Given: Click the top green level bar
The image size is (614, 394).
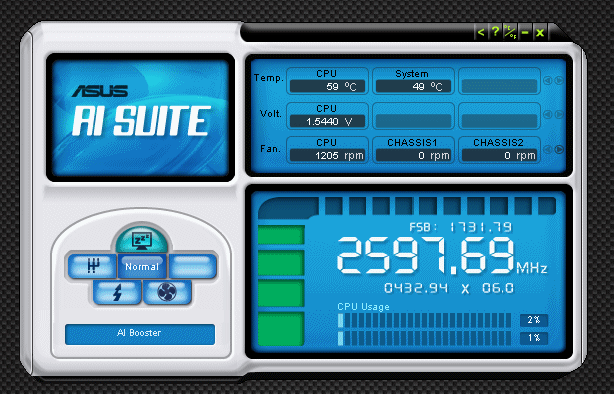Looking at the screenshot, I should pos(281,235).
